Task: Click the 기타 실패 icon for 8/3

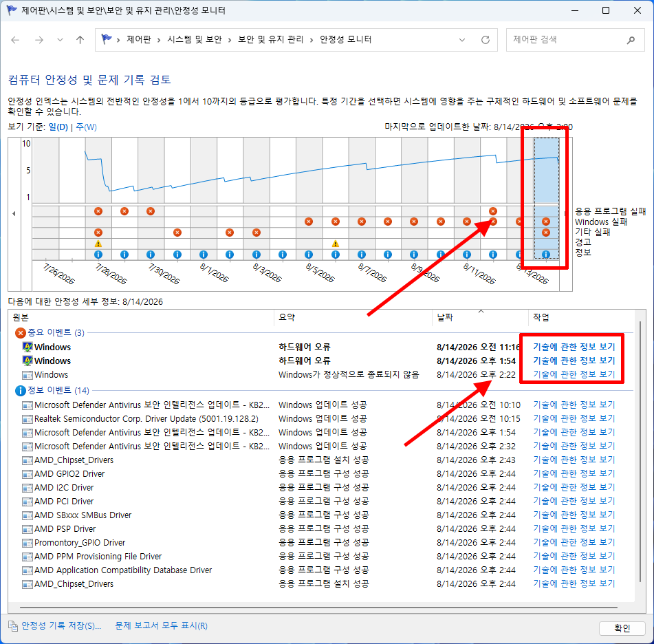Action: (x=257, y=233)
